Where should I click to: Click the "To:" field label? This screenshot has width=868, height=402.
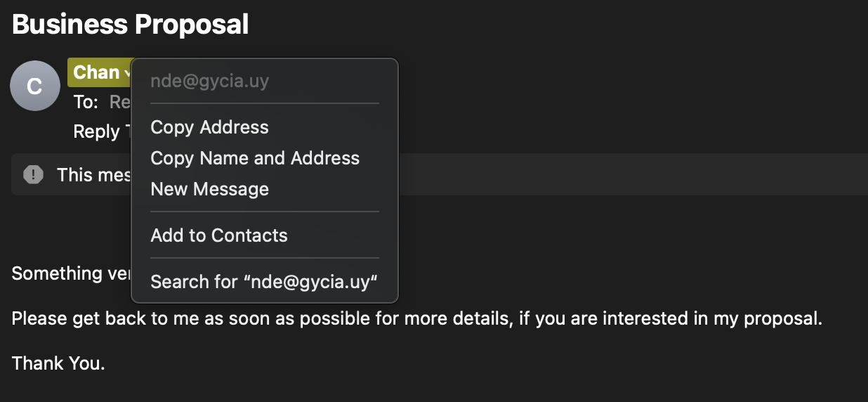click(86, 103)
